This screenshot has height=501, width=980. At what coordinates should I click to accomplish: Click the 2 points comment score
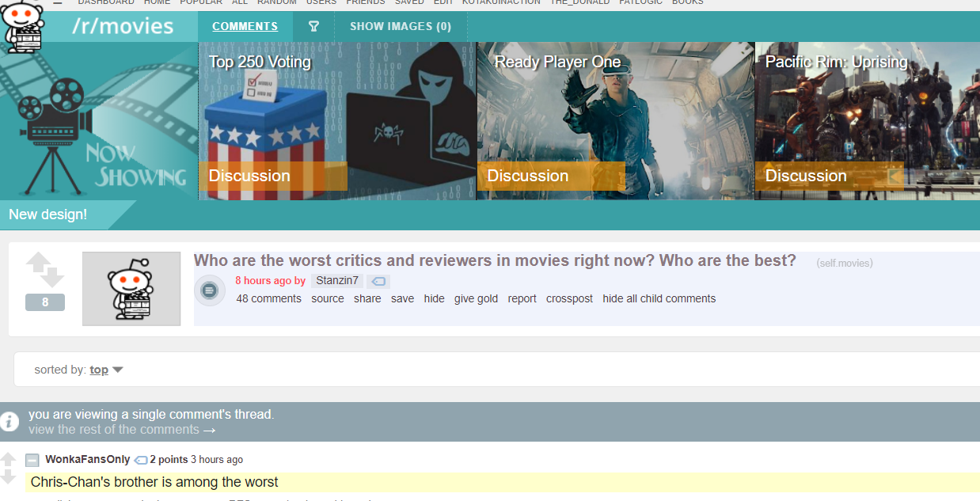pos(169,460)
